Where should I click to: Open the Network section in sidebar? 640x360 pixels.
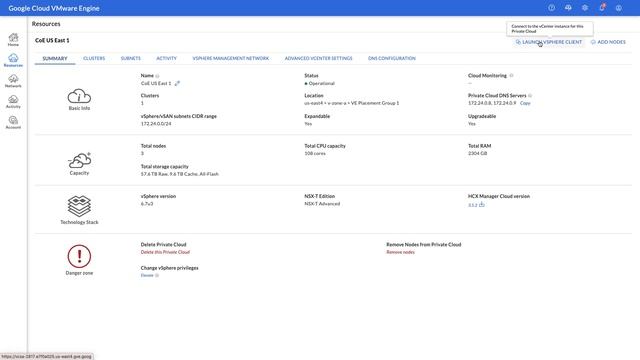click(13, 81)
